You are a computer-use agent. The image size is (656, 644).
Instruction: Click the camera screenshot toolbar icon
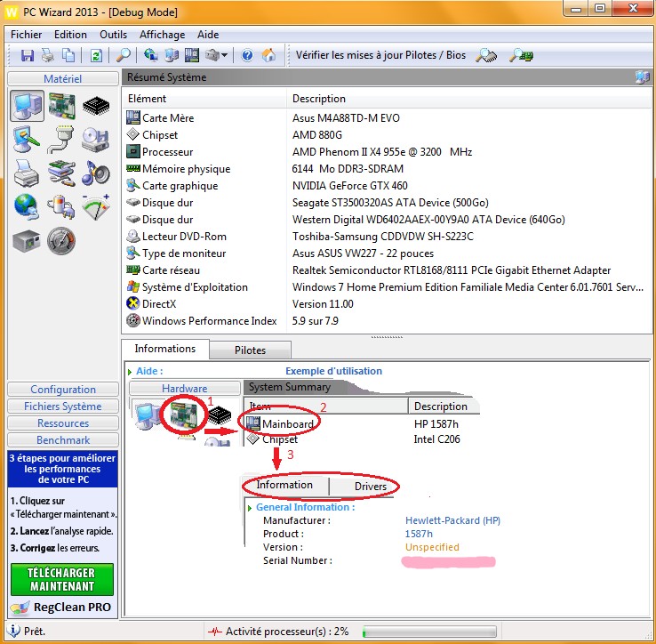coord(212,55)
